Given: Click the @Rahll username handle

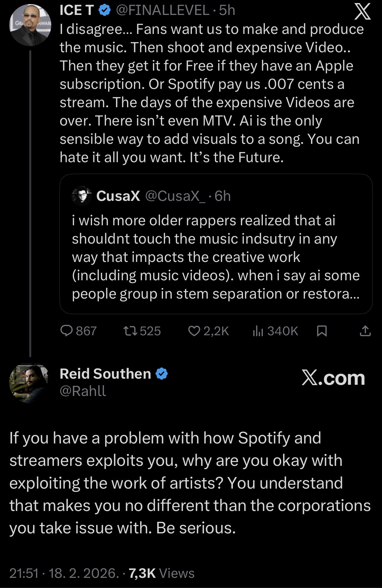Looking at the screenshot, I should click(x=83, y=391).
